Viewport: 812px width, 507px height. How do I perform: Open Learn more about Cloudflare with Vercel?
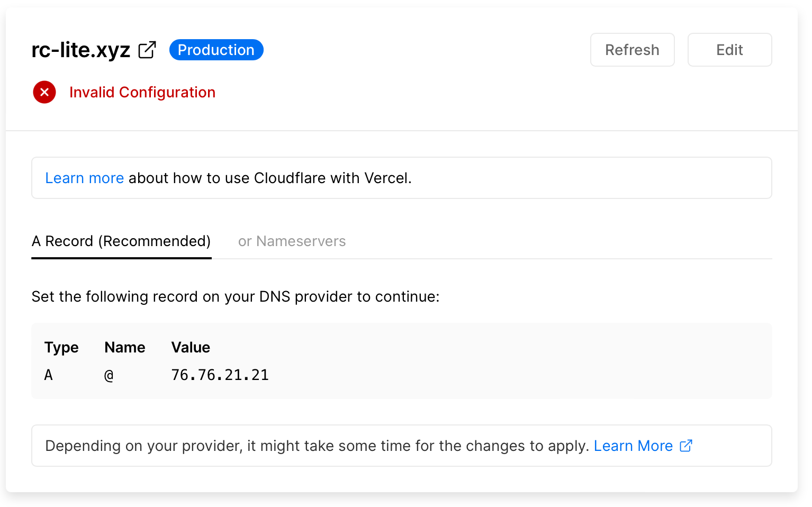tap(84, 178)
